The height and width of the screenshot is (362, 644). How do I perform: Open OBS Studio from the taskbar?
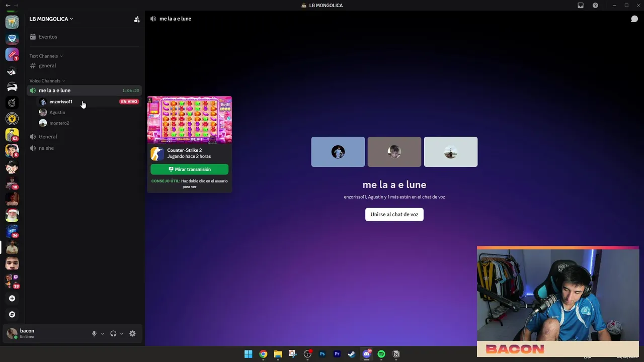pos(307,354)
